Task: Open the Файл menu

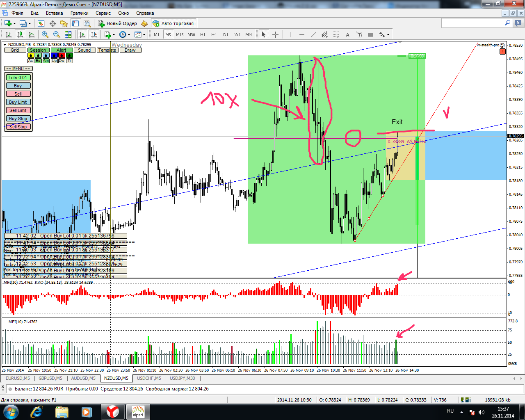Action: pyautogui.click(x=18, y=13)
